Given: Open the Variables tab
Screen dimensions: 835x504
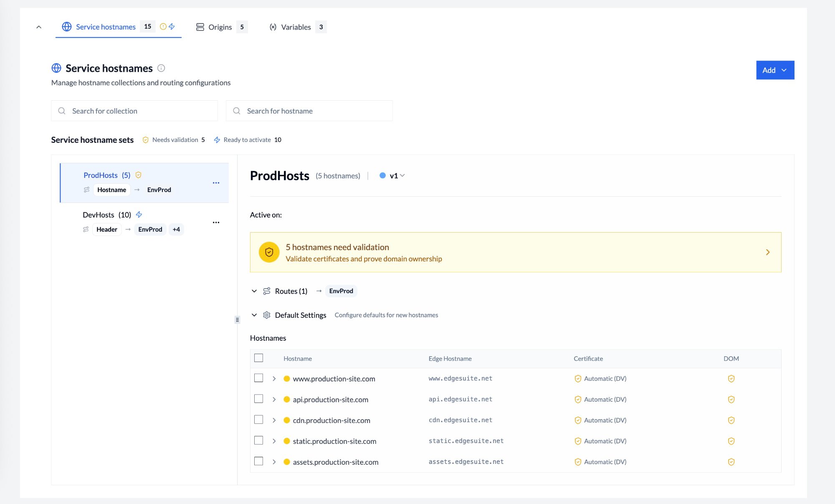Looking at the screenshot, I should (x=296, y=27).
